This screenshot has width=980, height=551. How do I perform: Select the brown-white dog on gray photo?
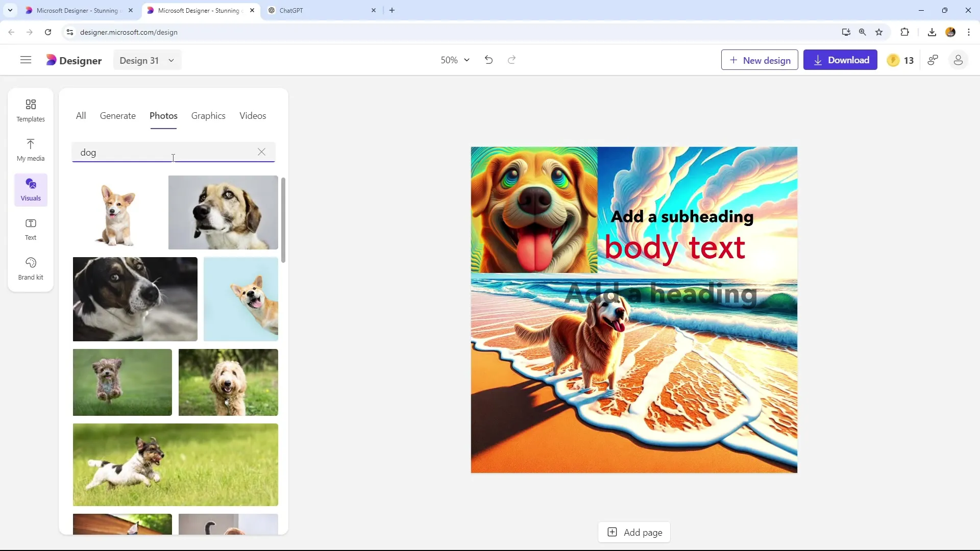223,213
